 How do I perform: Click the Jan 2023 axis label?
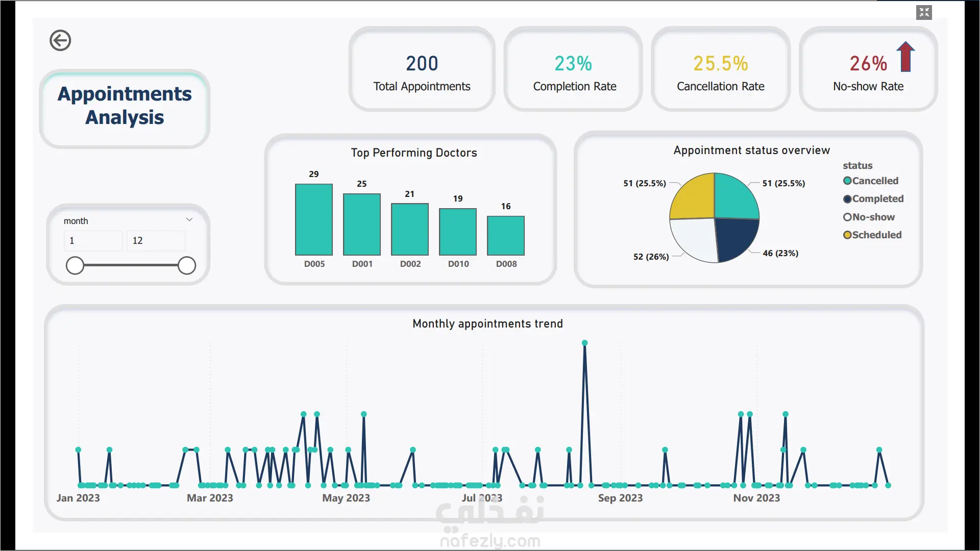pyautogui.click(x=78, y=498)
